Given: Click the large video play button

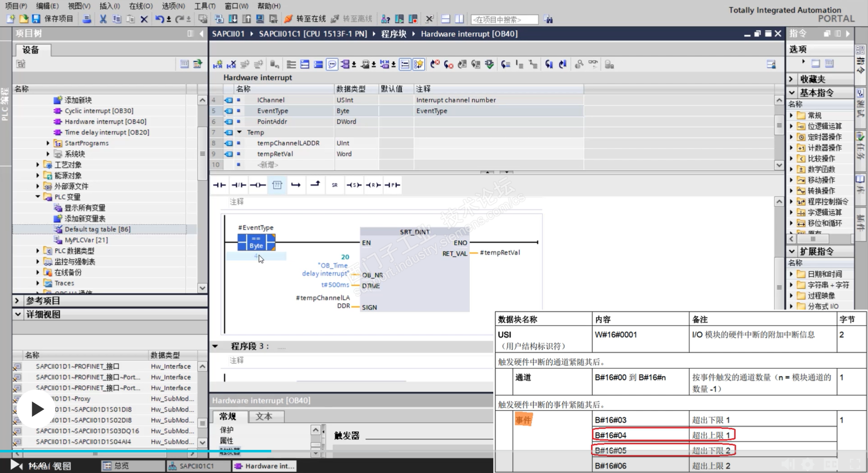Looking at the screenshot, I should pyautogui.click(x=37, y=409).
